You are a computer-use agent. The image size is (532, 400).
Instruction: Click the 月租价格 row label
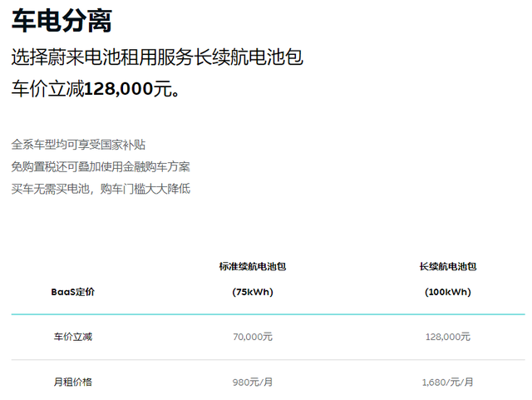73,383
